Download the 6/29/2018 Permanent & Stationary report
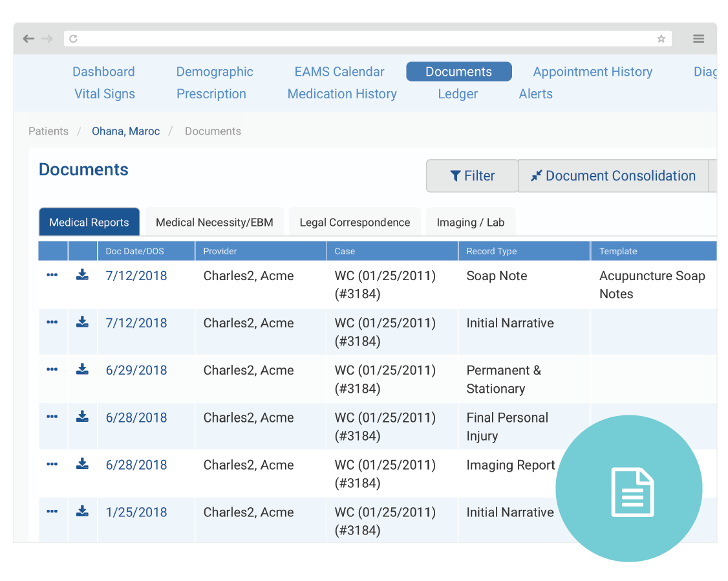Screen dimensions: 728x581 pyautogui.click(x=82, y=369)
